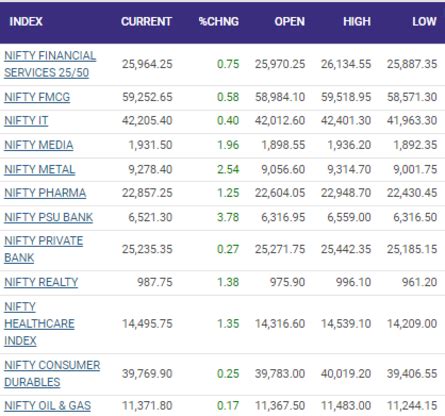Open the NIFTY CONSUMER DURABLES link
This screenshot has width=445, height=416.
click(x=52, y=373)
